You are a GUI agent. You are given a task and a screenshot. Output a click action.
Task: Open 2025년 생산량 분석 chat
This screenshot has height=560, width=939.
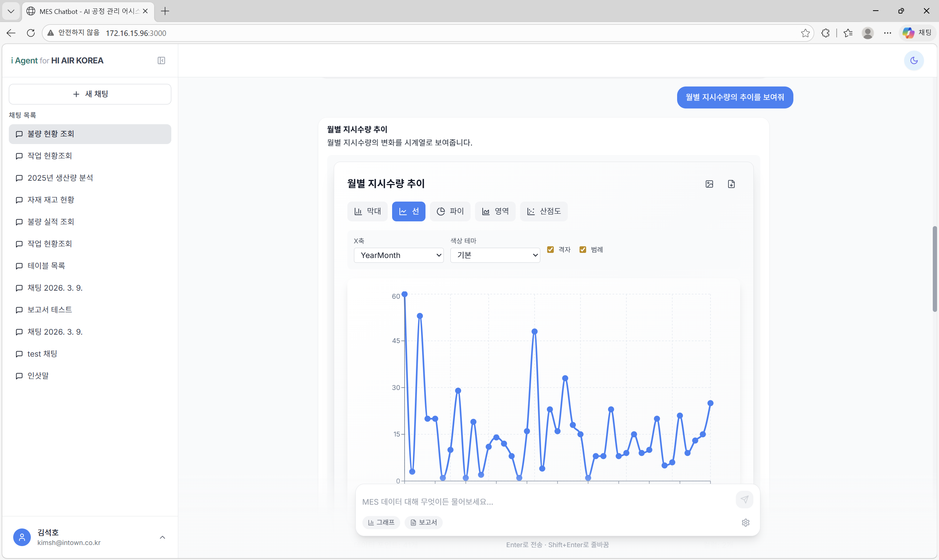click(x=90, y=178)
